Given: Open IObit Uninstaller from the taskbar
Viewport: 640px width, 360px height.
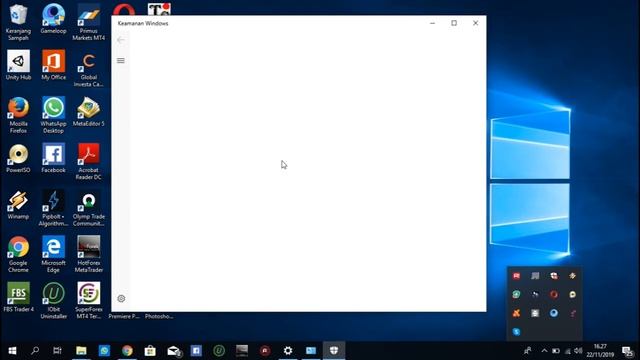Looking at the screenshot, I should tap(219, 351).
